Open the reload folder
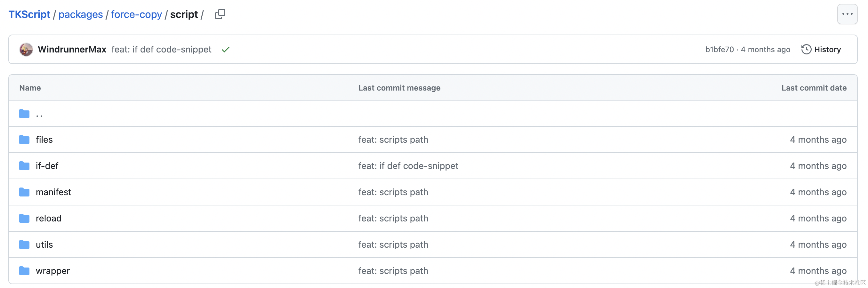This screenshot has width=868, height=288. pos(49,218)
